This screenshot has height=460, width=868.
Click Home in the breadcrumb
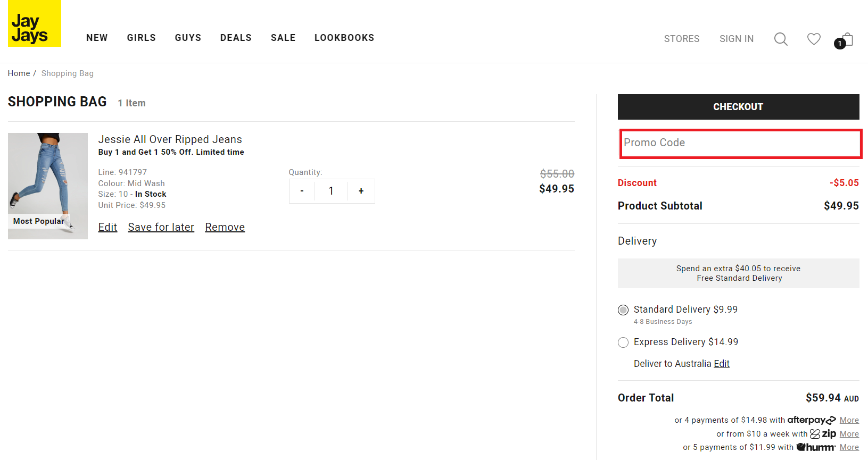coord(19,73)
